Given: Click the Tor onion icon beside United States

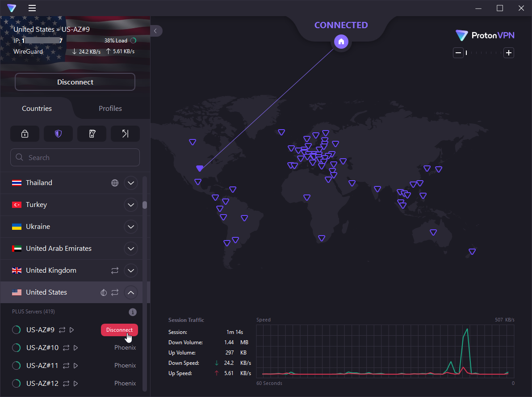Looking at the screenshot, I should 103,292.
